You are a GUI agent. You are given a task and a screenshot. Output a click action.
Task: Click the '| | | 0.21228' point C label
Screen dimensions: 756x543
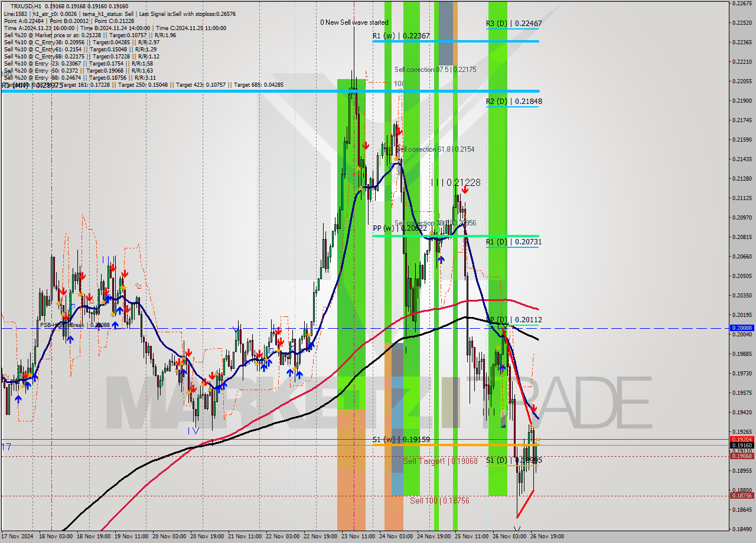tap(455, 183)
